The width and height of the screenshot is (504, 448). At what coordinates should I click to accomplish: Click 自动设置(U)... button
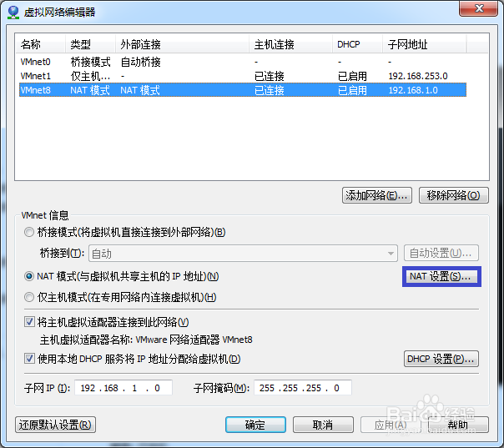441,254
